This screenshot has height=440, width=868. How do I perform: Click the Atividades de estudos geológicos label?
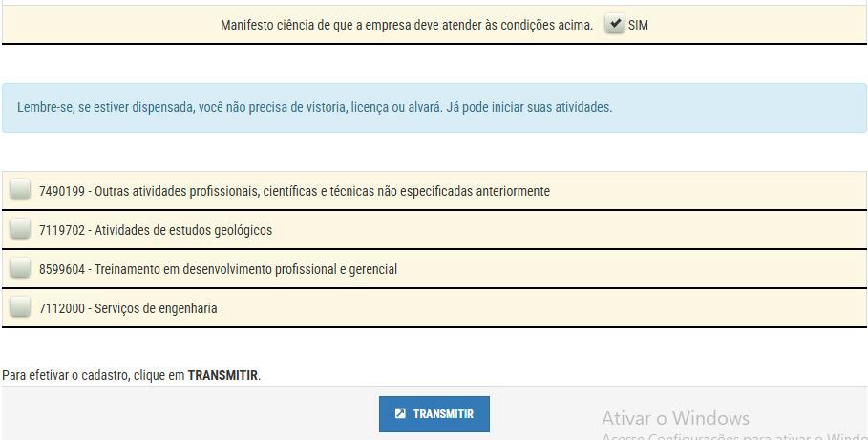(156, 230)
